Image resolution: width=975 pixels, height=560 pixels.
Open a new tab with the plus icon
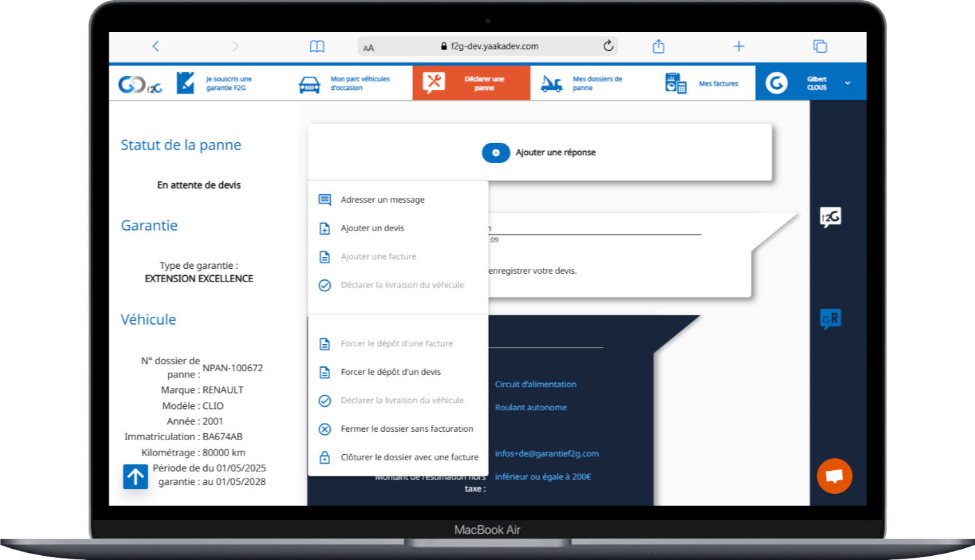pyautogui.click(x=739, y=47)
